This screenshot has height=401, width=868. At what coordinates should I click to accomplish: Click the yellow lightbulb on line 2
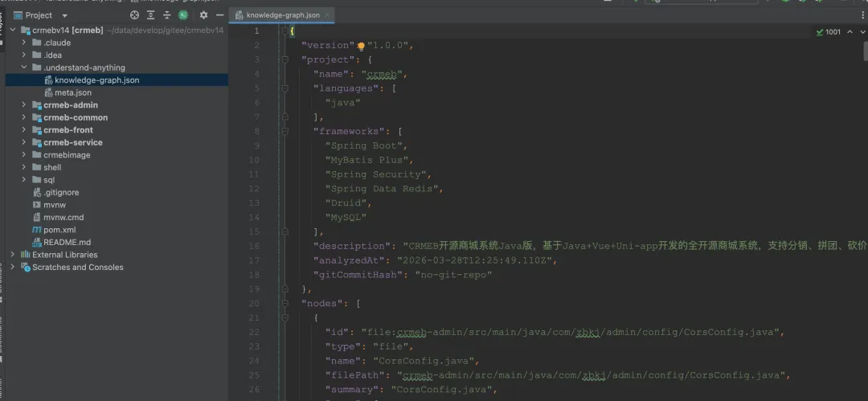coord(361,47)
